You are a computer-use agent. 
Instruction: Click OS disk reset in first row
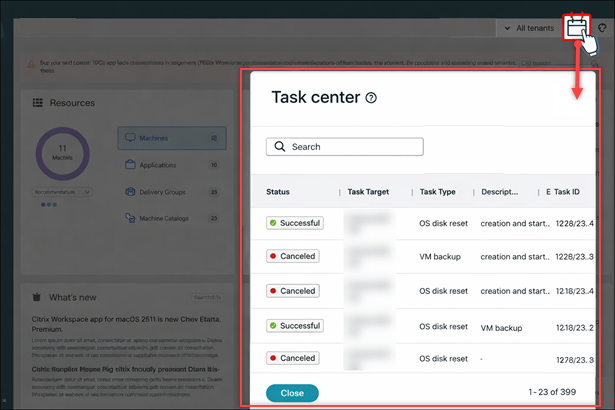coord(443,223)
